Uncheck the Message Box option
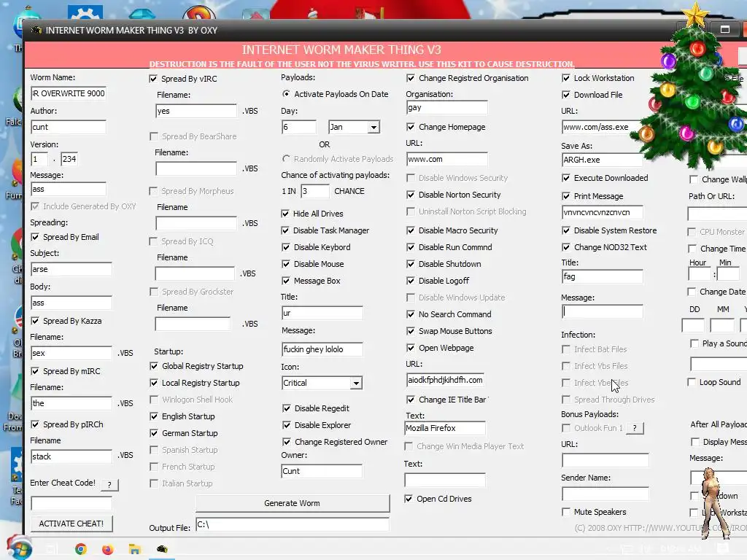Screen dimensions: 747x560 pos(285,281)
